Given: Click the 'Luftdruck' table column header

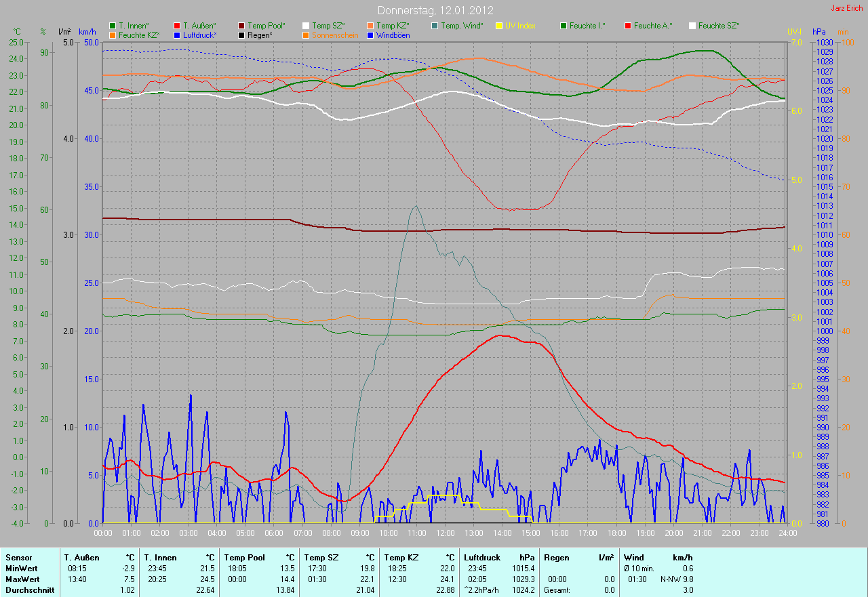Looking at the screenshot, I should point(482,558).
